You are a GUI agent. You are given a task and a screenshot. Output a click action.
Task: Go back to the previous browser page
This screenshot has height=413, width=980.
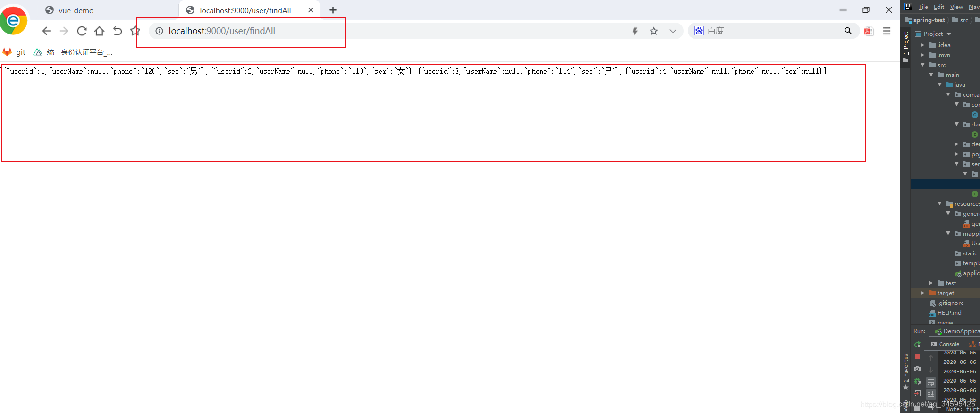(x=46, y=31)
